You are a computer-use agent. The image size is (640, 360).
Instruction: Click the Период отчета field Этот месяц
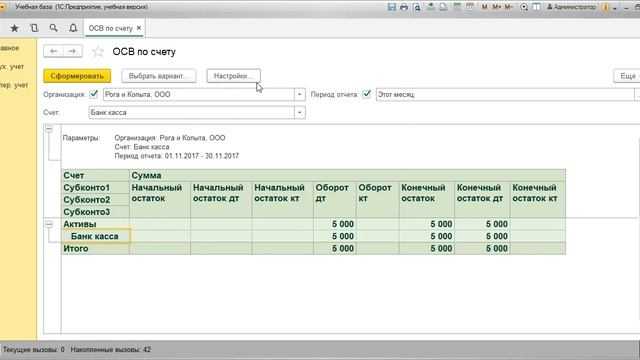point(505,94)
